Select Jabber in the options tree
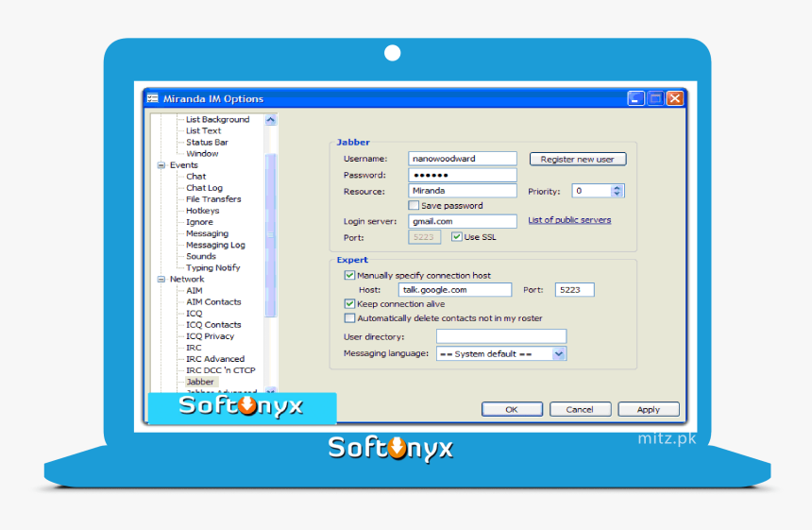The width and height of the screenshot is (812, 530). [x=200, y=382]
